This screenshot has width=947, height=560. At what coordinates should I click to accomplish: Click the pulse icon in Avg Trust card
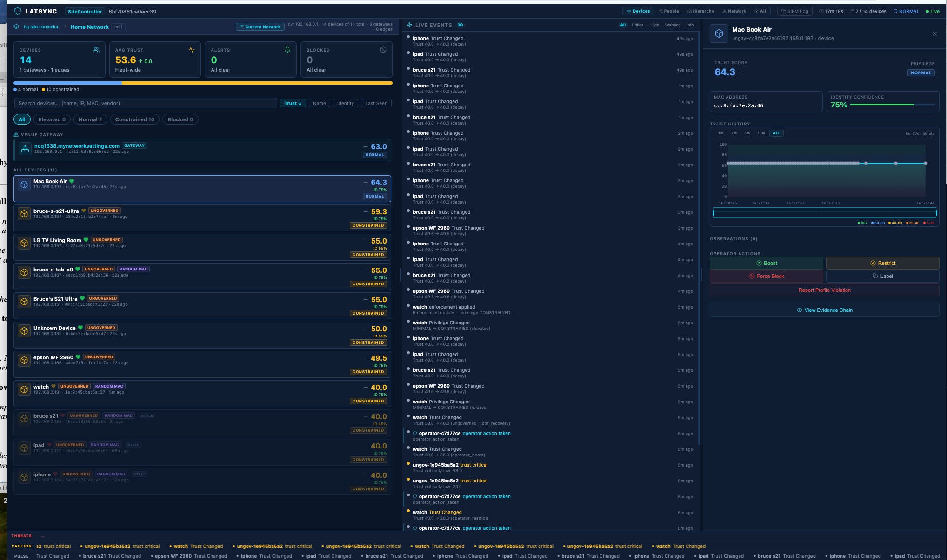point(191,50)
